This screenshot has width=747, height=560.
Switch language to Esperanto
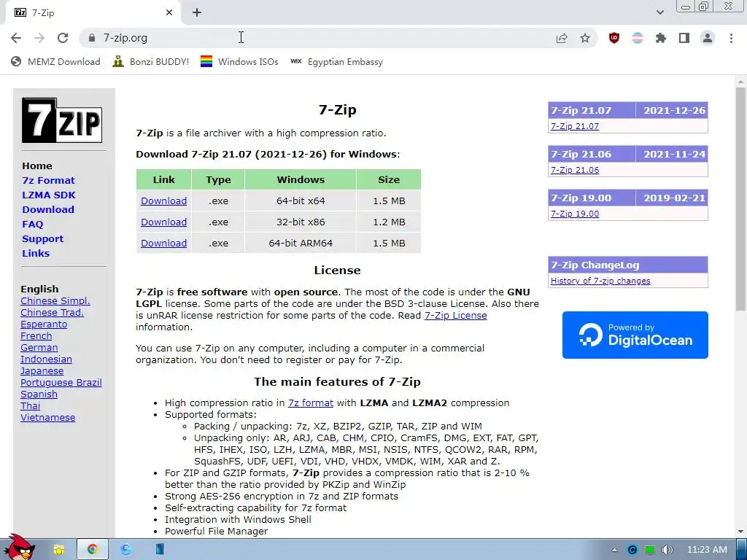click(x=44, y=324)
